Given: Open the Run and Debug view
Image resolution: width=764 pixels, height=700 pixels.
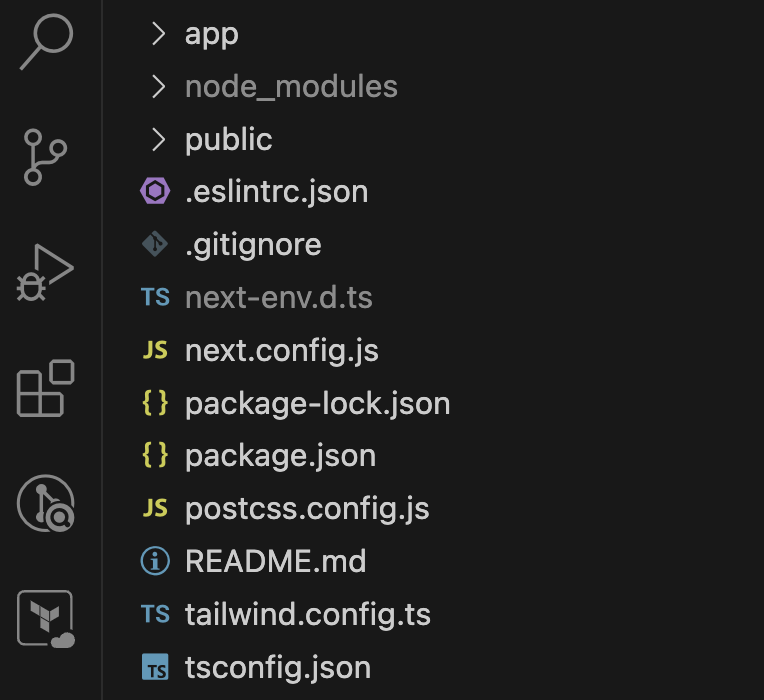Looking at the screenshot, I should 45,273.
